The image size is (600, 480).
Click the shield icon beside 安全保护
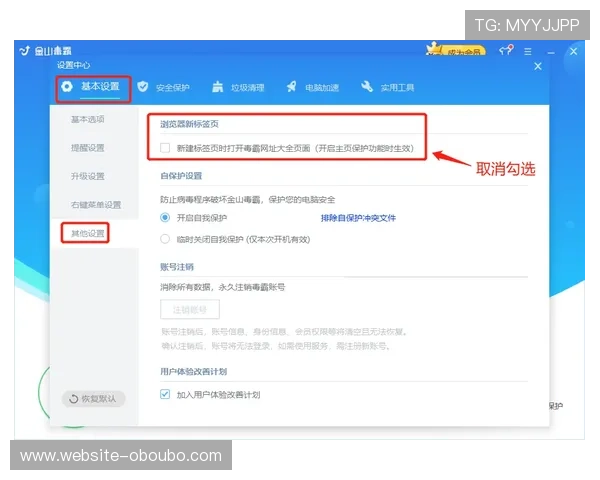tap(143, 87)
